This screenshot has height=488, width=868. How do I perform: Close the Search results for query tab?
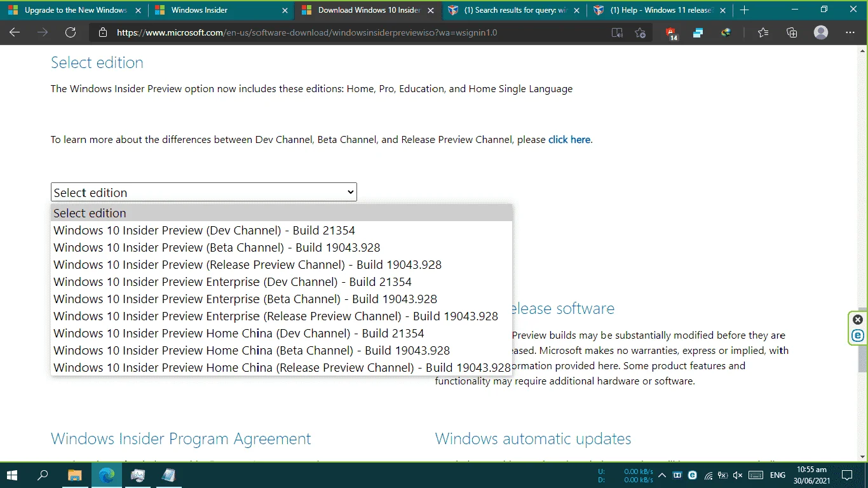[578, 10]
